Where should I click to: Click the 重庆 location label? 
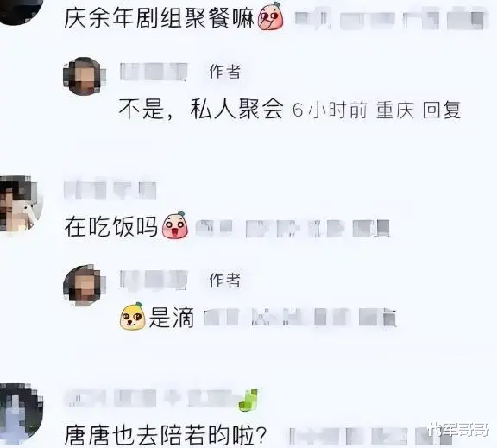pyautogui.click(x=395, y=110)
